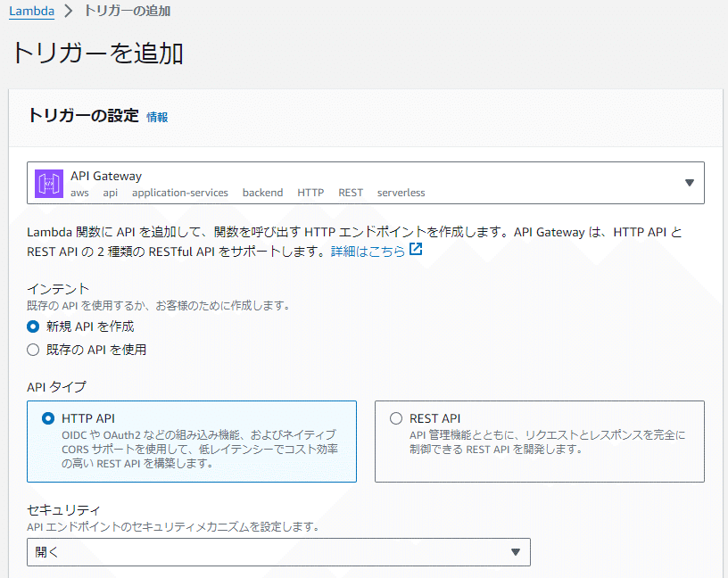728x578 pixels.
Task: Click the REST API description text
Action: pos(547,442)
